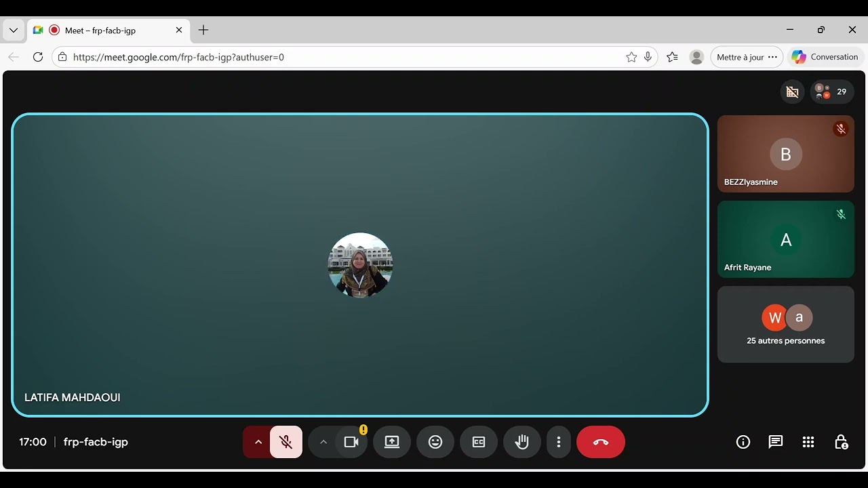Click the crossed-out camera icon at the top right
Viewport: 868px width, 488px height.
coord(792,91)
